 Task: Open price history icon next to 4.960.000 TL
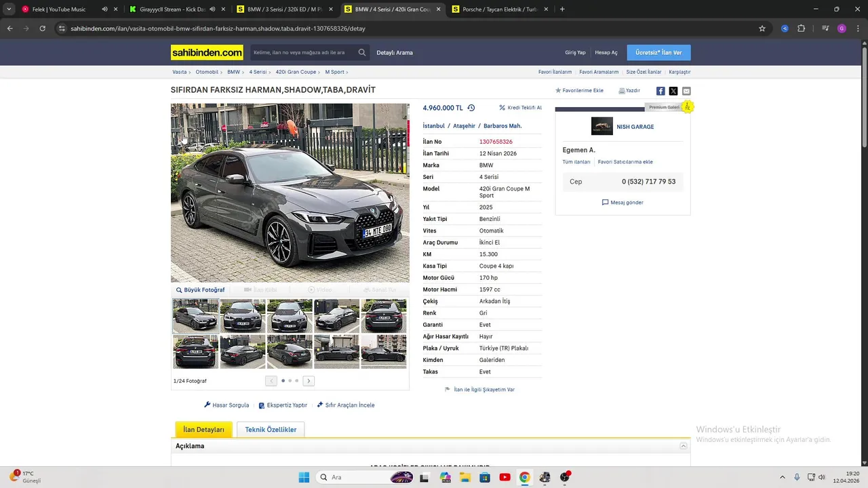pos(471,108)
